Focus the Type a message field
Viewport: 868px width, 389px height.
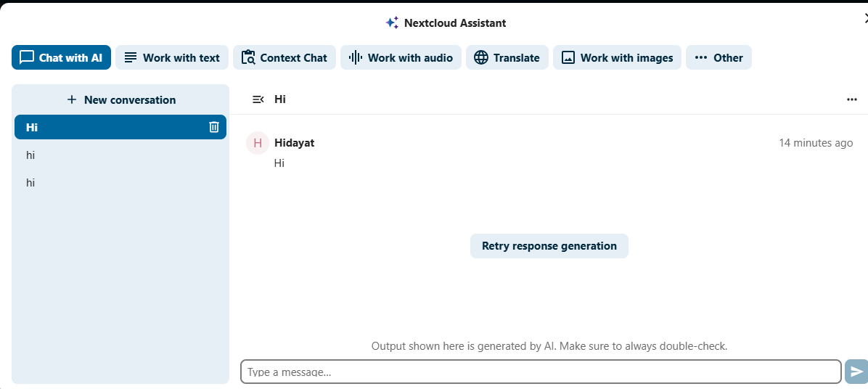[x=541, y=372]
